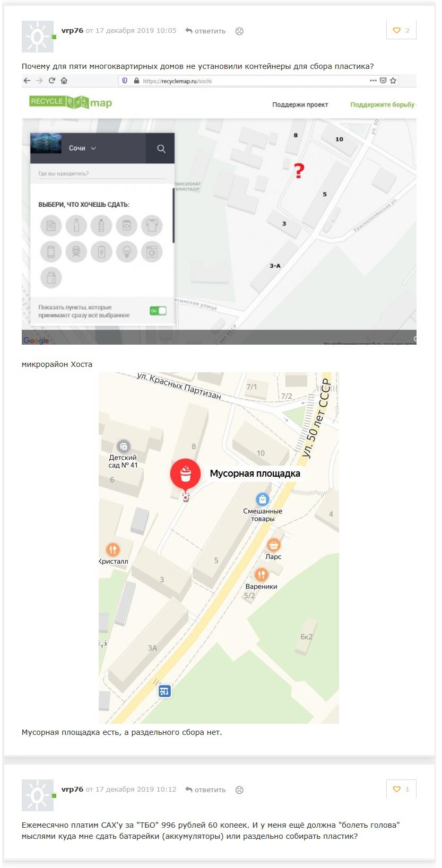
Task: Open Поддержи проект menu item
Action: (x=300, y=104)
